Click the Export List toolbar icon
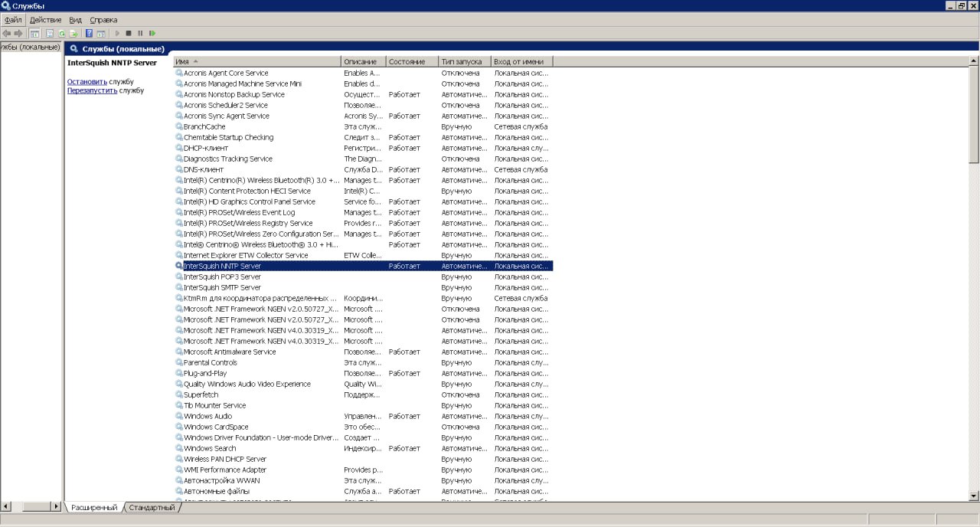Screen dimensions: 980x527 point(73,34)
